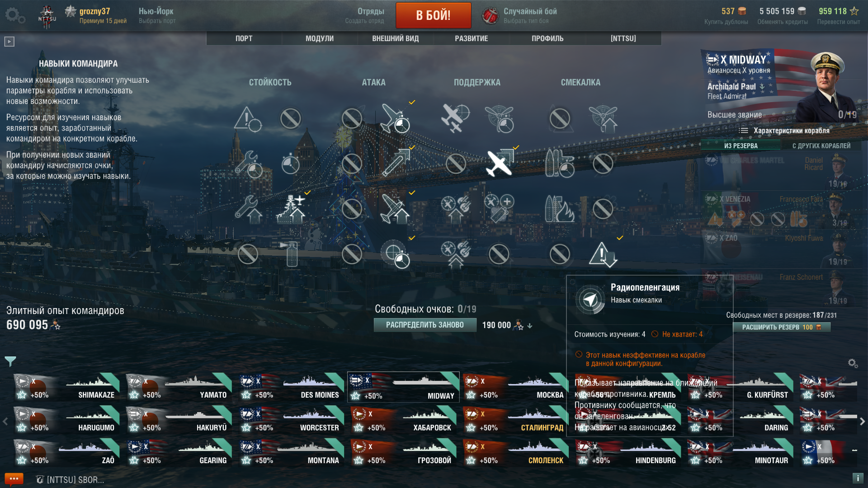Click the info icon at bottom right
Viewport: 868px width, 488px height.
[x=858, y=478]
